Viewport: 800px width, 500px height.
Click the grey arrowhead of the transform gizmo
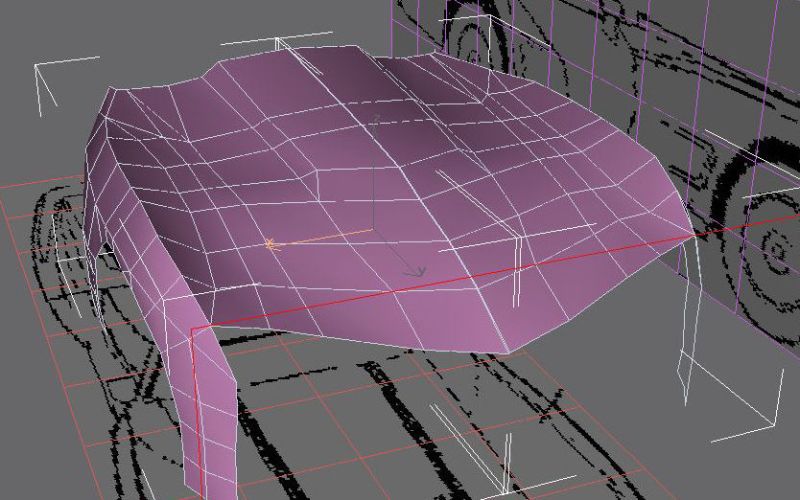tap(415, 272)
